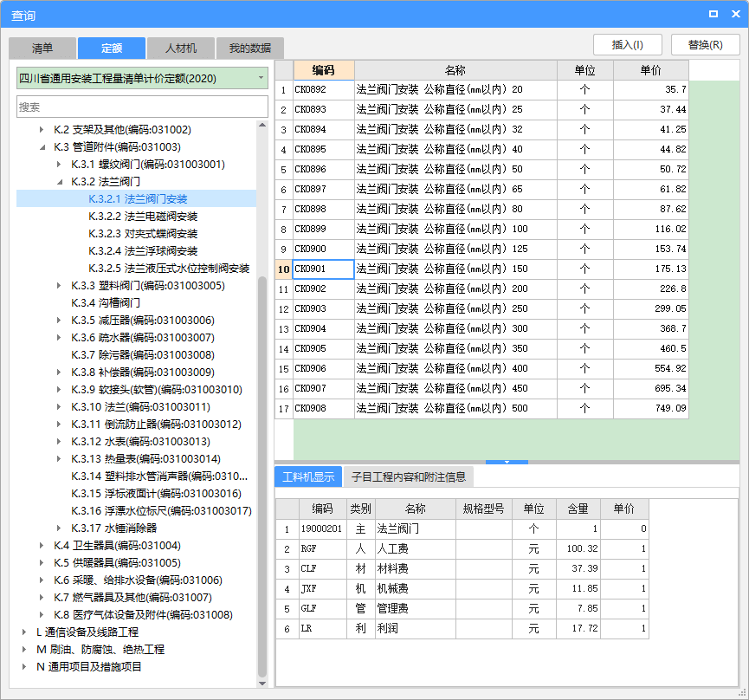Maximize the 查询 dialog window
The image size is (749, 700).
click(713, 15)
